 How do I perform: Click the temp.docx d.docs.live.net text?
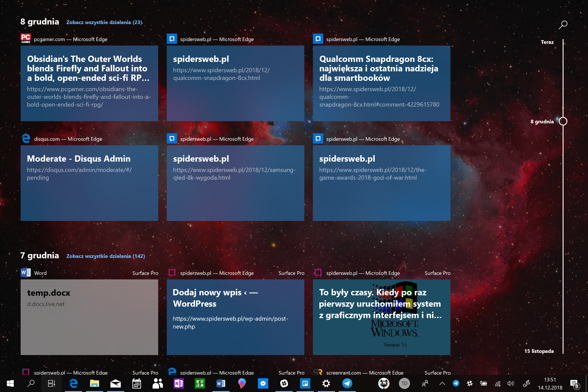pyautogui.click(x=46, y=304)
